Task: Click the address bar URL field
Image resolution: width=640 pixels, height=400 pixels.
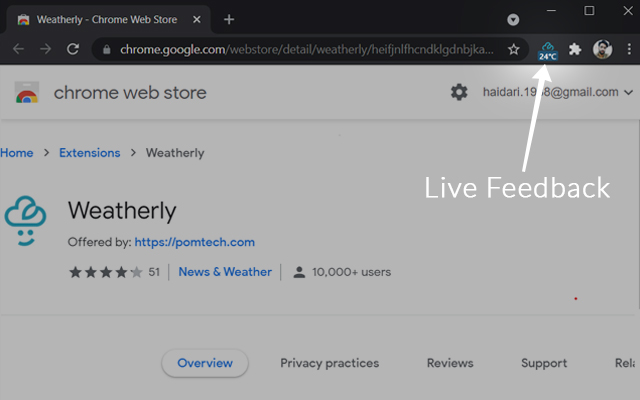Action: (x=300, y=49)
